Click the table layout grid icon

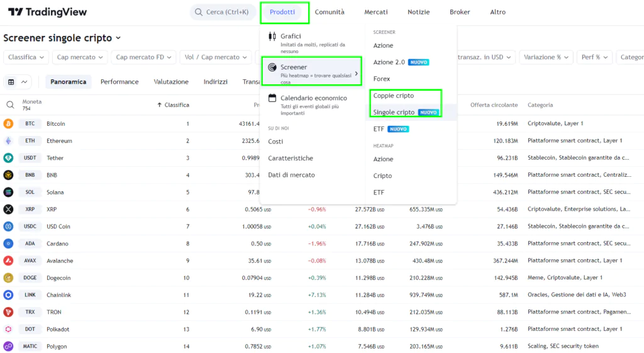(11, 82)
